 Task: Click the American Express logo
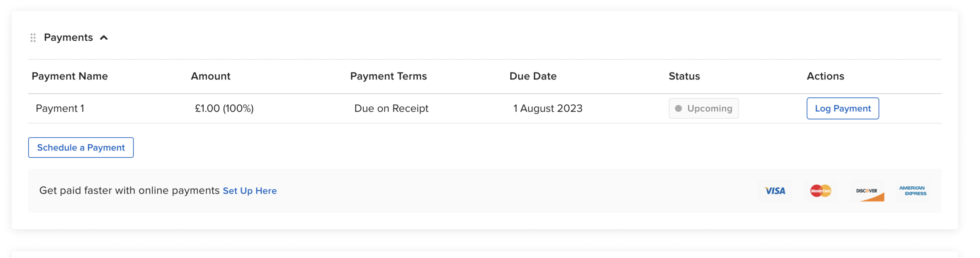click(x=913, y=191)
